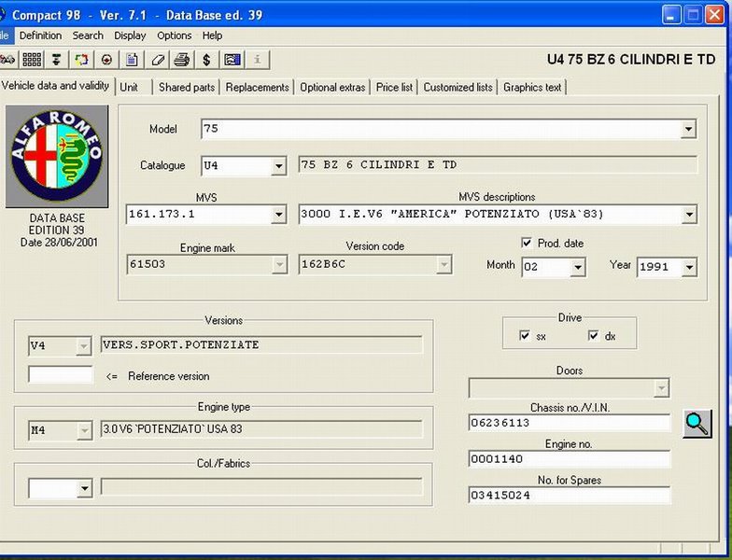
Task: Switch to the Shared parts tab
Action: [x=187, y=88]
